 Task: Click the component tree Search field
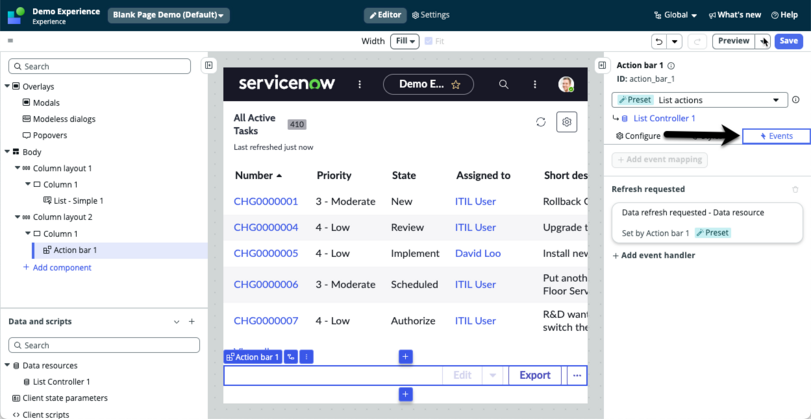coord(100,66)
